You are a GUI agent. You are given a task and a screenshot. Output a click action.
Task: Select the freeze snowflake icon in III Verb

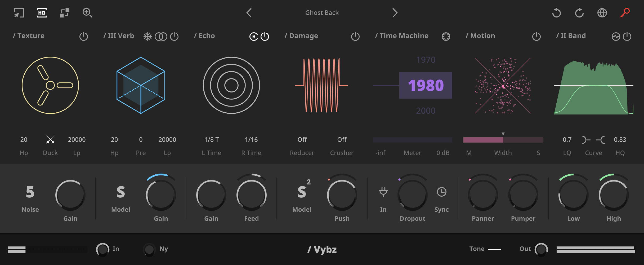[147, 36]
